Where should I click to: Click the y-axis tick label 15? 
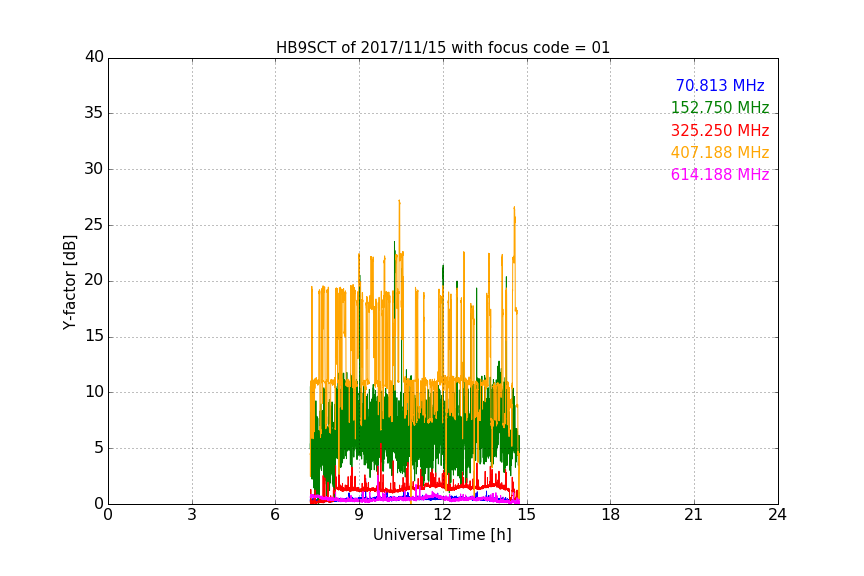94,336
